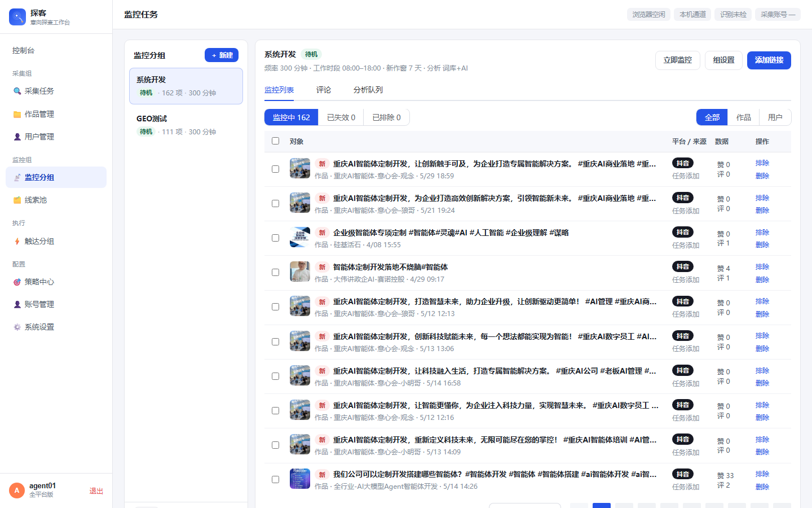Check the 智能体定制开发落地不烧脑 row checkbox
This screenshot has height=508, width=812.
point(275,272)
